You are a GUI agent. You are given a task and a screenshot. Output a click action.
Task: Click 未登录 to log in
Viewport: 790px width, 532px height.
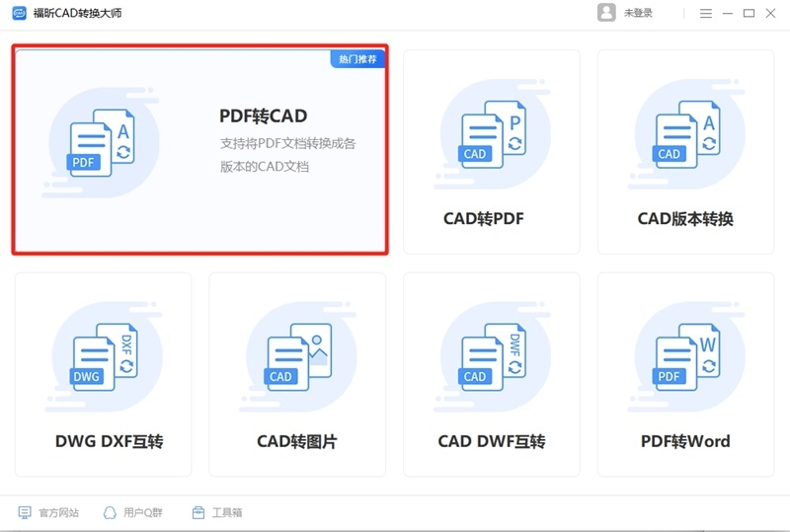pos(638,13)
